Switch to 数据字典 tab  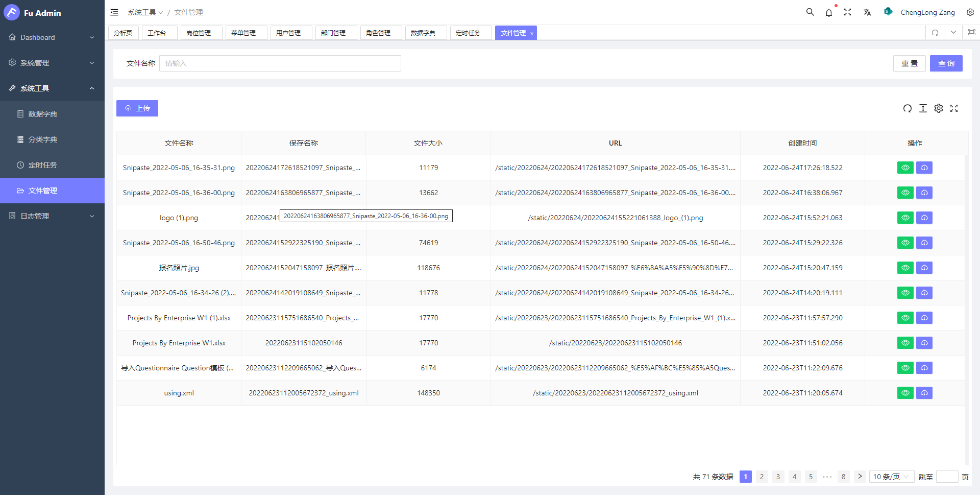(x=426, y=33)
